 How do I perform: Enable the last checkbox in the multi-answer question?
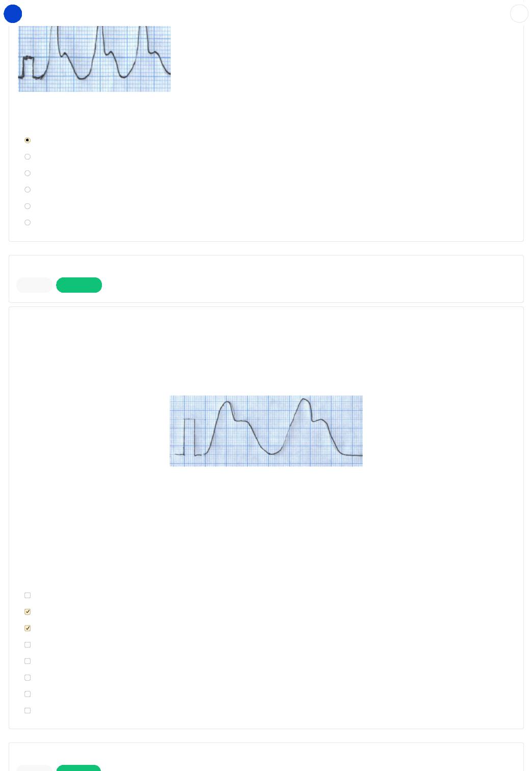[x=28, y=710]
